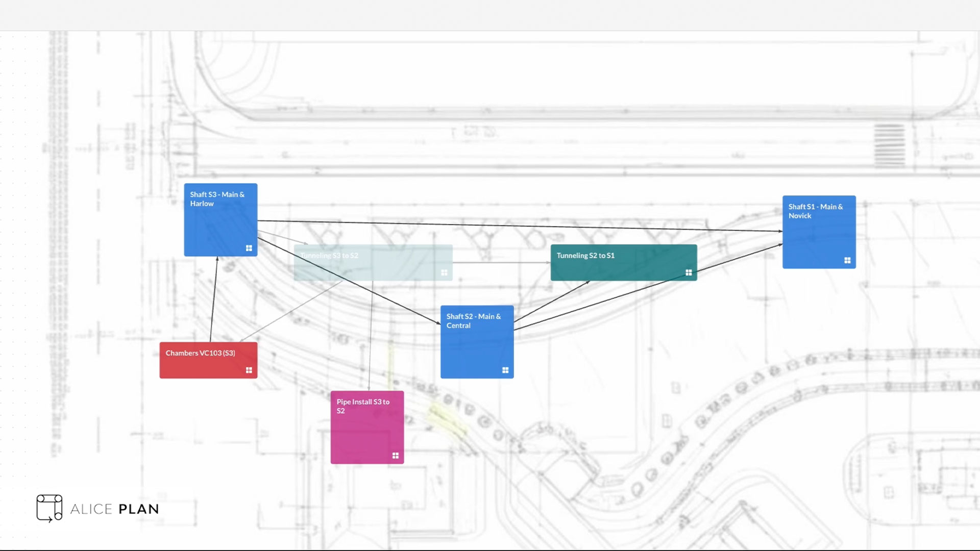Open grid icon on Shaft S3 node
The width and height of the screenshot is (980, 551).
(249, 248)
